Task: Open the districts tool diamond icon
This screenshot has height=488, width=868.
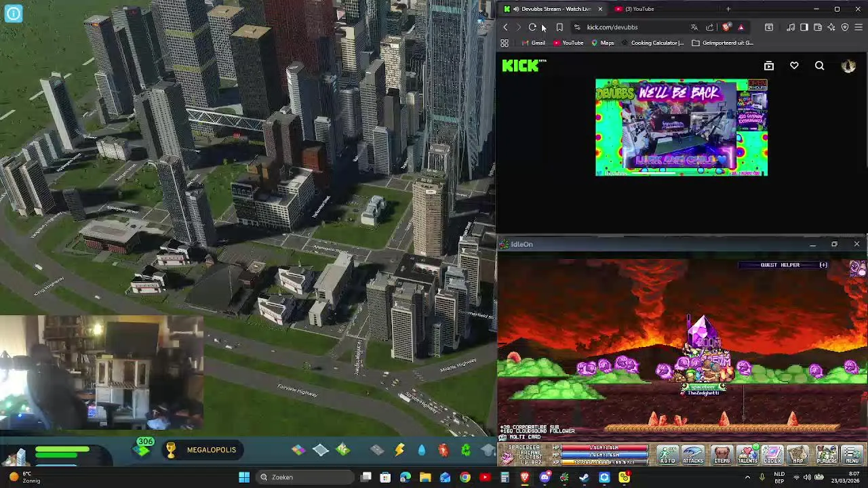Action: pyautogui.click(x=321, y=450)
